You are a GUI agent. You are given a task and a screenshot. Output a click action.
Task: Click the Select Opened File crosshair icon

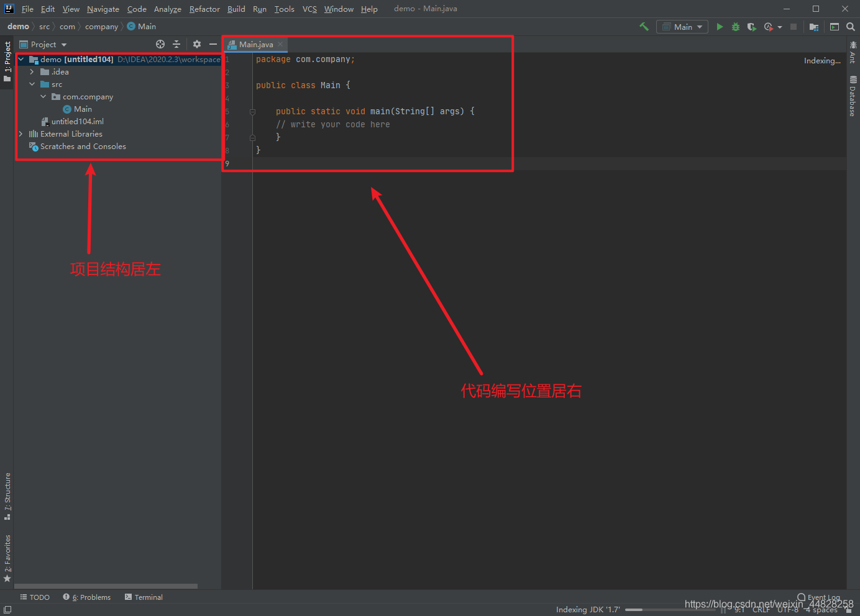coord(160,44)
